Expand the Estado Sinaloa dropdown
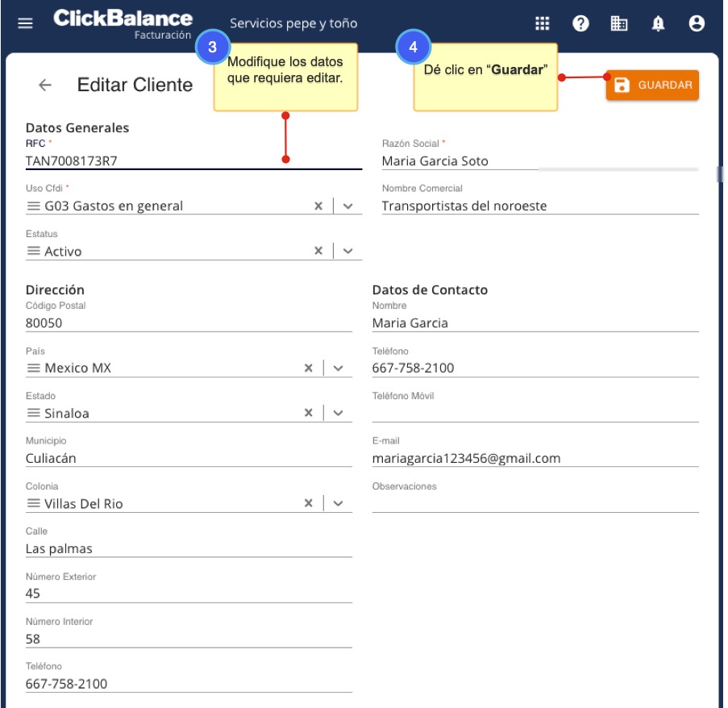The height and width of the screenshot is (708, 728). pos(338,414)
